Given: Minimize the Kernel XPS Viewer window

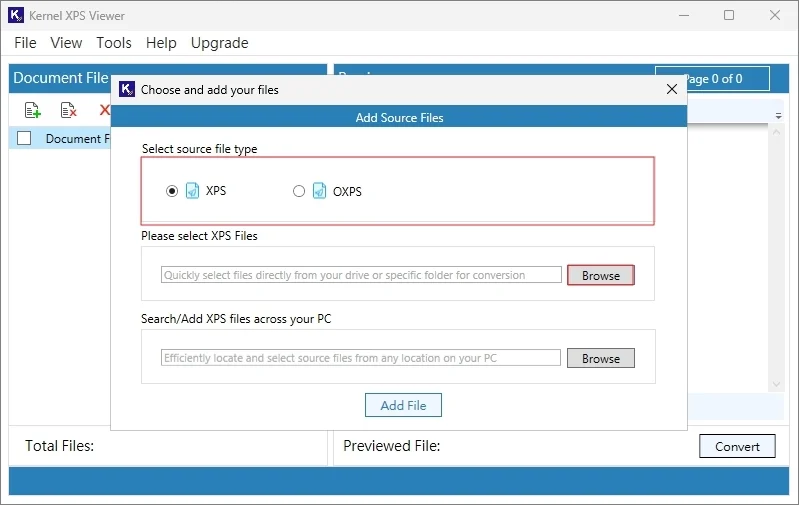Looking at the screenshot, I should click(x=684, y=15).
